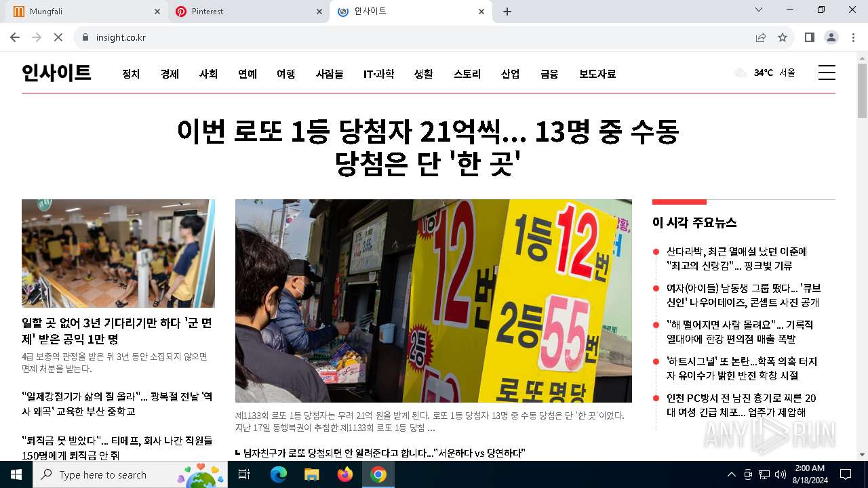Expand tab search chevron
The height and width of the screenshot is (488, 868).
759,9
